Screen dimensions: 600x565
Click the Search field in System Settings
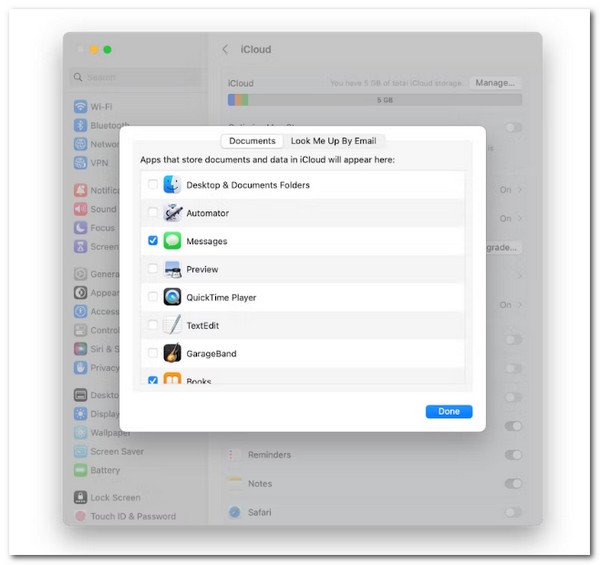point(137,77)
